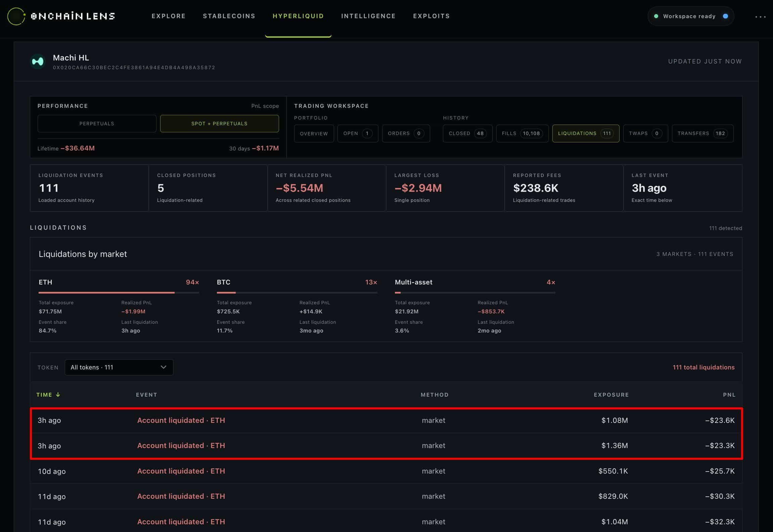Image resolution: width=773 pixels, height=532 pixels.
Task: Click the UPDATED JUST NOW label
Action: coord(705,61)
